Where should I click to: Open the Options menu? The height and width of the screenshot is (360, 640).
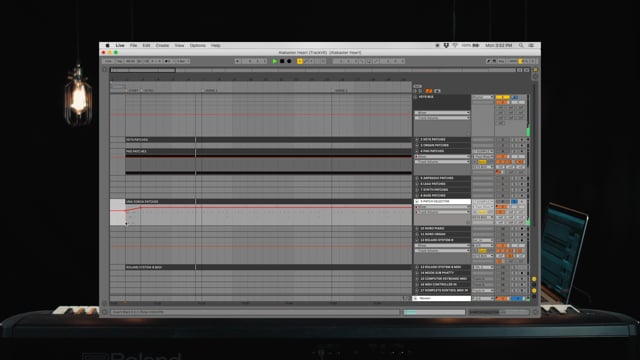pyautogui.click(x=198, y=45)
